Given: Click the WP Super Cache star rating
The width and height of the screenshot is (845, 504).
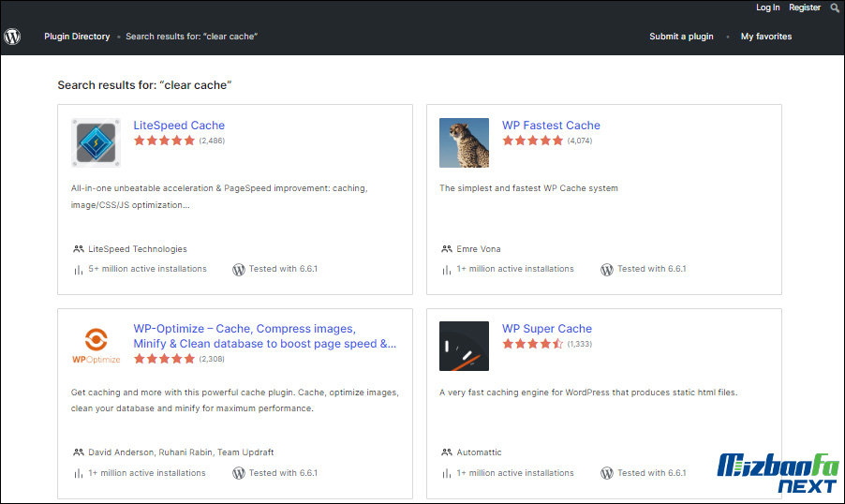Looking at the screenshot, I should (x=532, y=344).
